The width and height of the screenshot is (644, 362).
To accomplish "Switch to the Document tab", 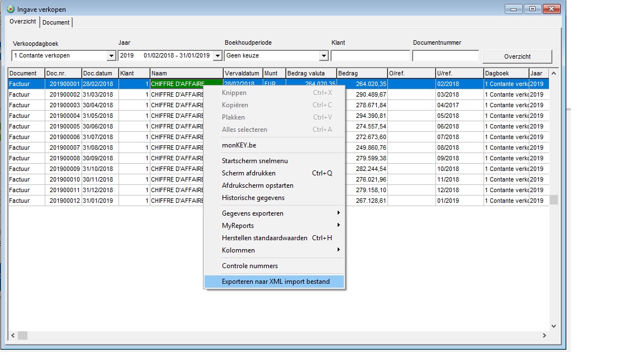I will (x=56, y=22).
